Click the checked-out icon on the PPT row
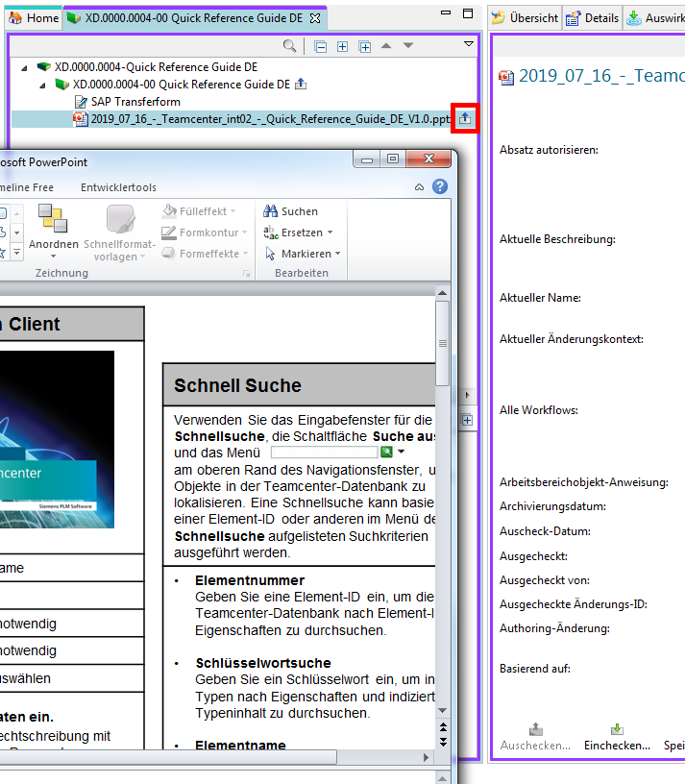This screenshot has width=685, height=784. (x=465, y=119)
